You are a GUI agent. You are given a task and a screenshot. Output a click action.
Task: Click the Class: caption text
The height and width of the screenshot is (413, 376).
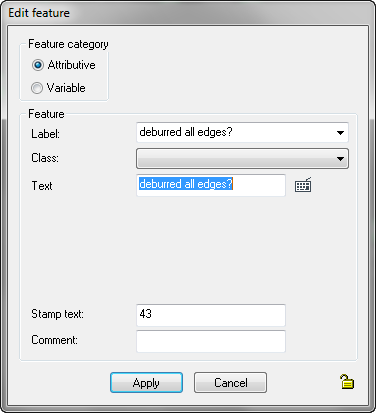(x=45, y=158)
